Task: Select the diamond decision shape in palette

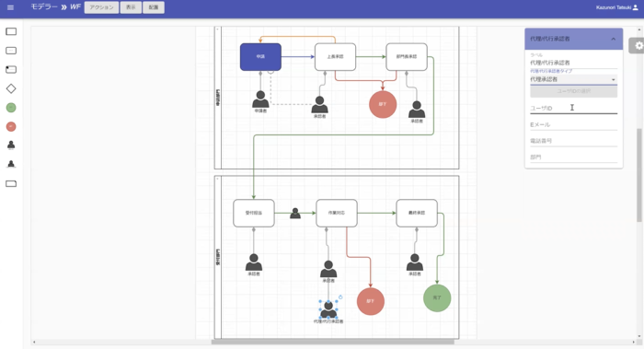Action: point(11,88)
